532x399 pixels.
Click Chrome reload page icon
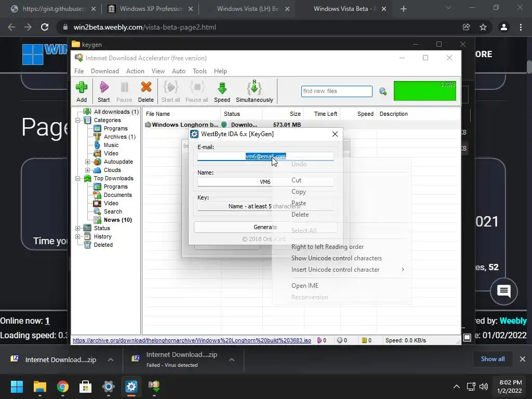[45, 27]
